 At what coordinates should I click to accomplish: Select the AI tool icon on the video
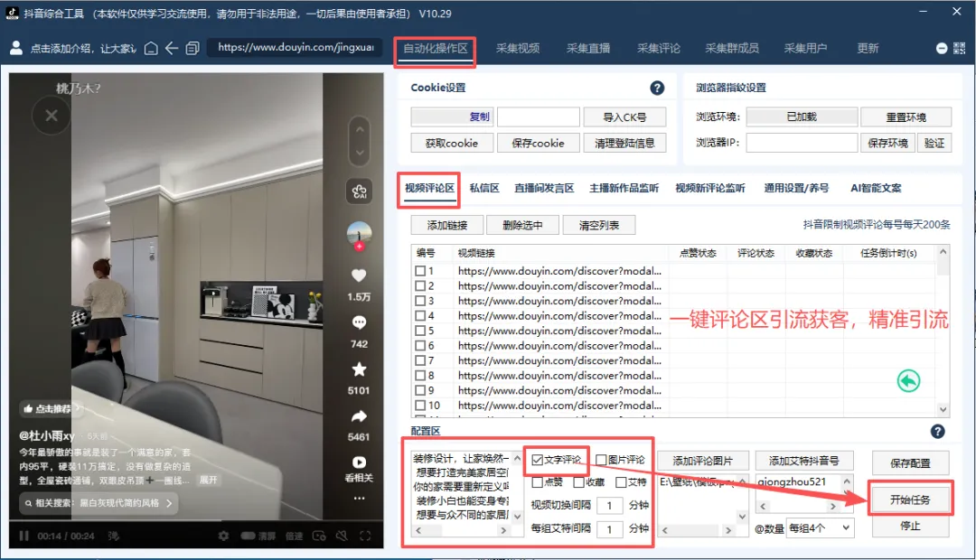click(x=360, y=191)
